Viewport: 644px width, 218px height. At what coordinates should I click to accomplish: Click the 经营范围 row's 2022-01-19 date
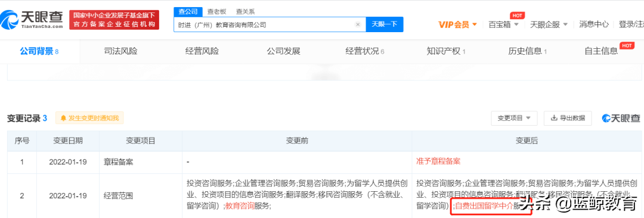[68, 195]
